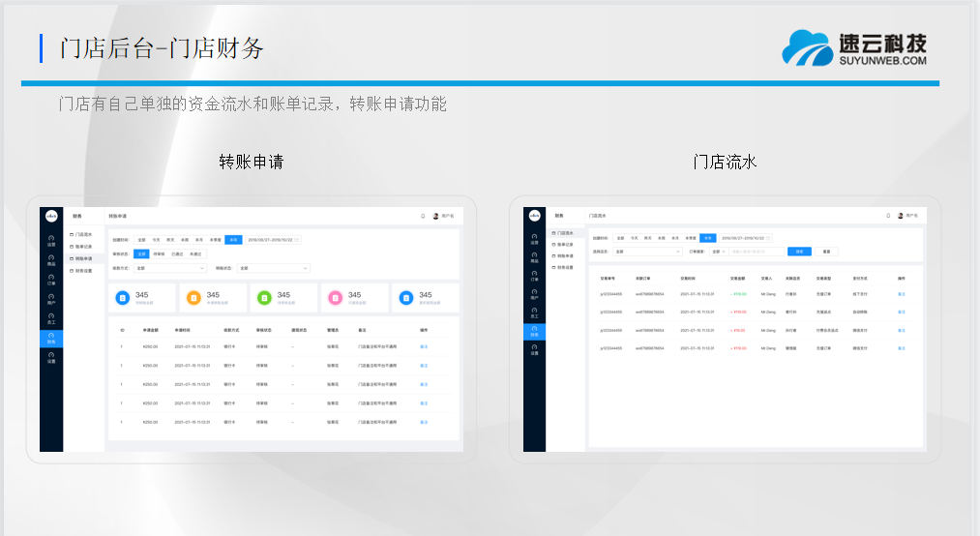The height and width of the screenshot is (536, 980).
Task: Click the blue 搜索 button
Action: click(799, 252)
